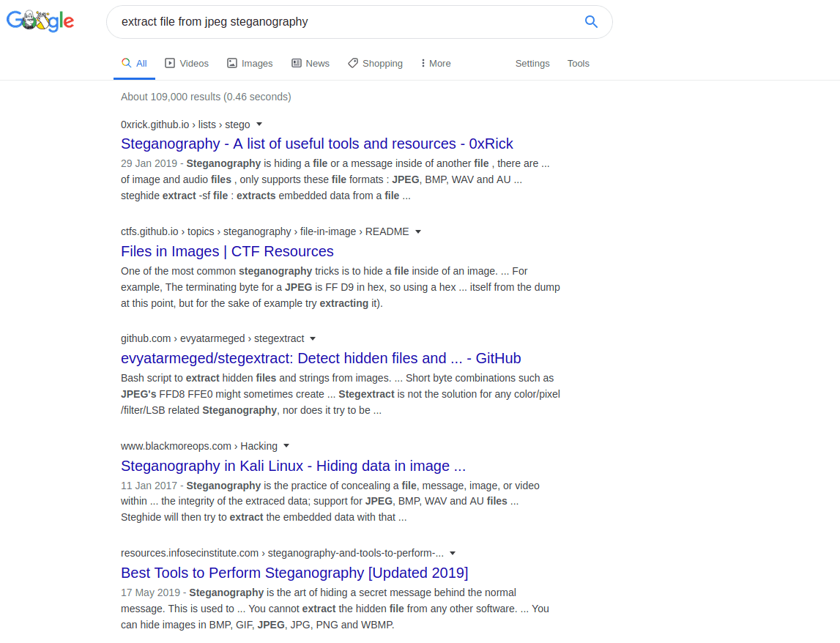Visit evyatarmeged/stegextract GitHub result

coord(321,358)
